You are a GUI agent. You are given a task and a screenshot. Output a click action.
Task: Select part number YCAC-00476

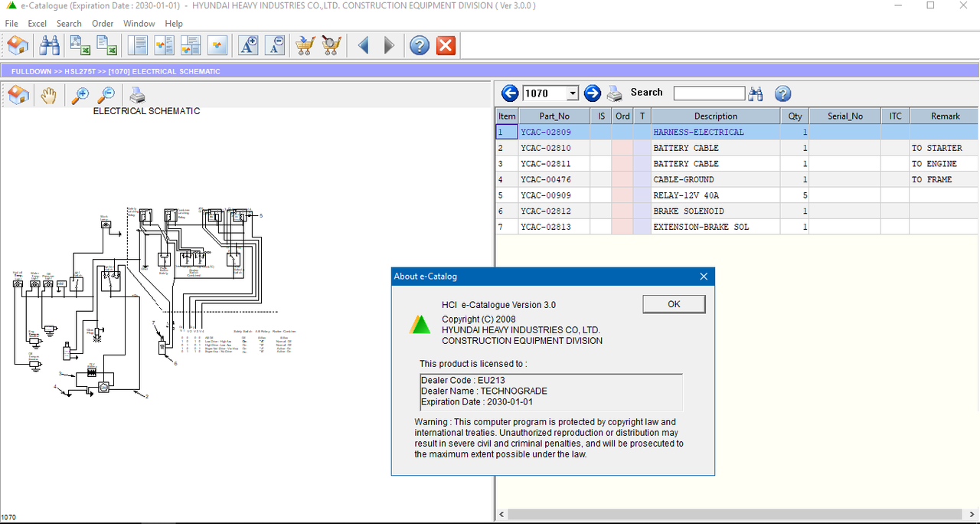click(554, 179)
